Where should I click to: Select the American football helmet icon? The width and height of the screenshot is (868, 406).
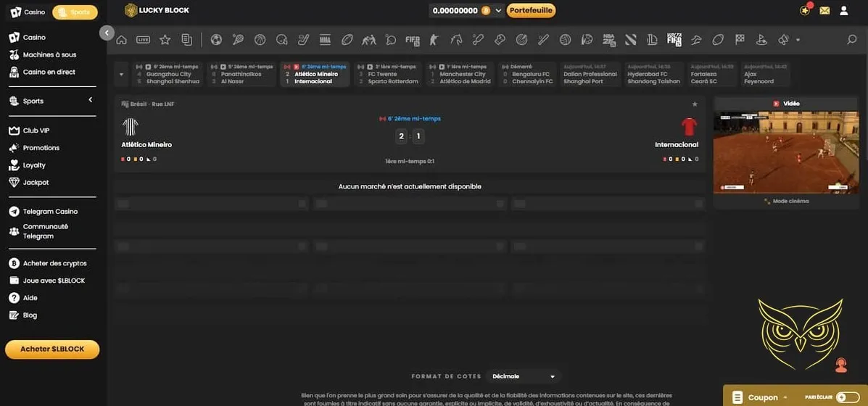coord(282,40)
